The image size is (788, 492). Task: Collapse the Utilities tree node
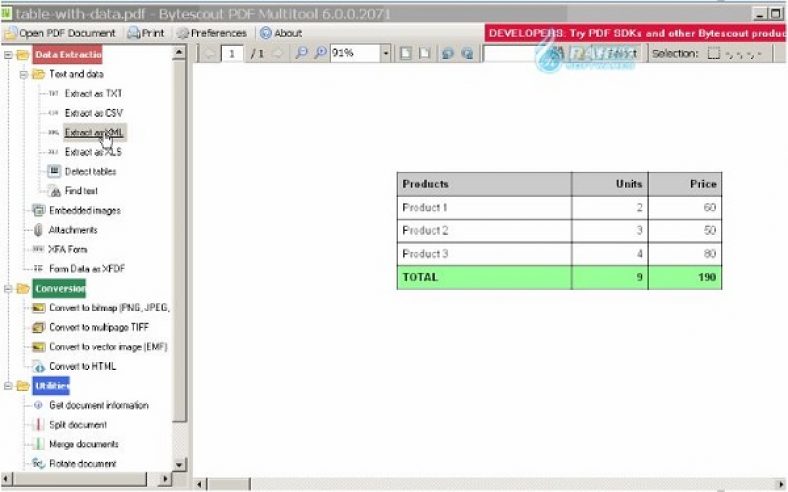click(8, 386)
